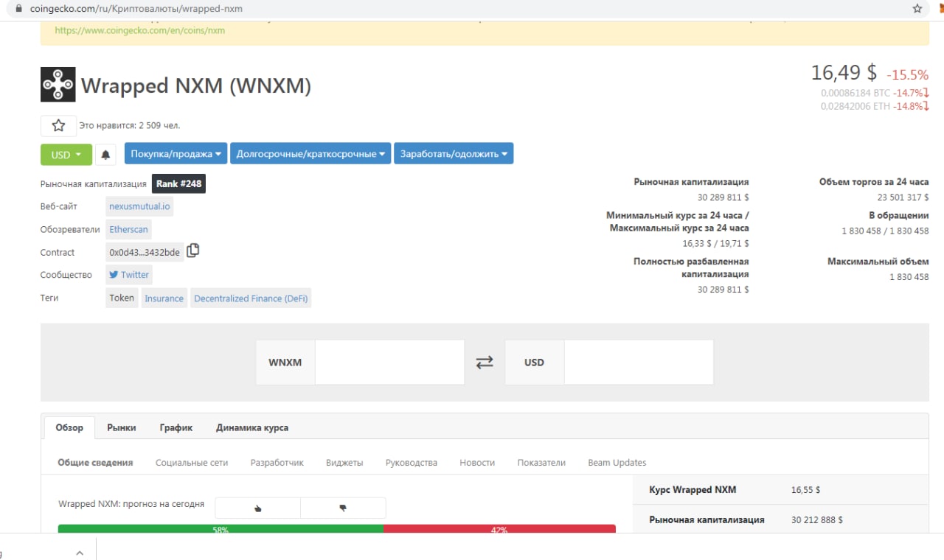This screenshot has height=560, width=944.
Task: Switch to Динамика курса tab
Action: (252, 427)
